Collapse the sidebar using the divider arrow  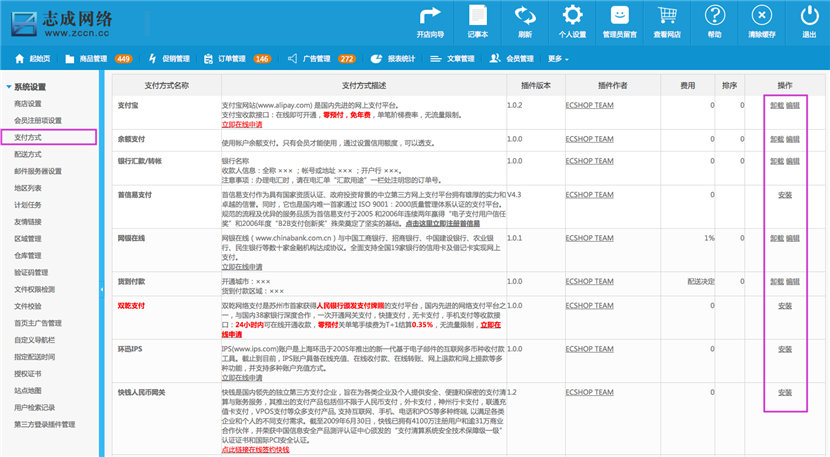pos(102,290)
